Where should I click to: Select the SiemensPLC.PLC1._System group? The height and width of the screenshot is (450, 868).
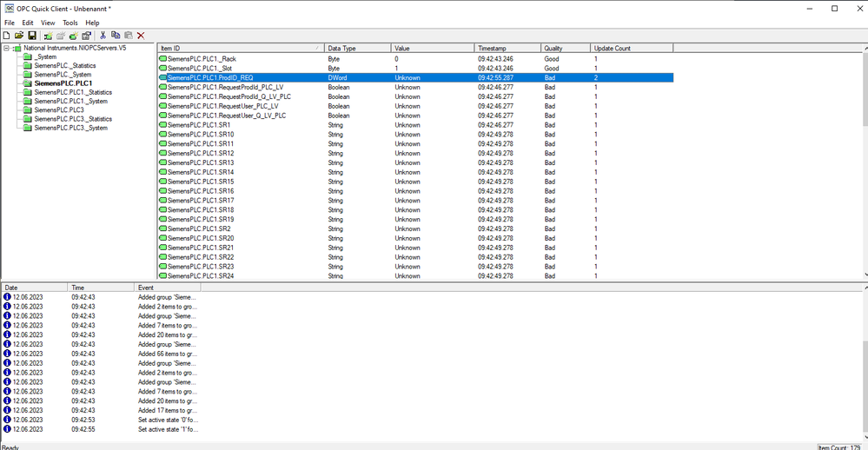click(71, 102)
